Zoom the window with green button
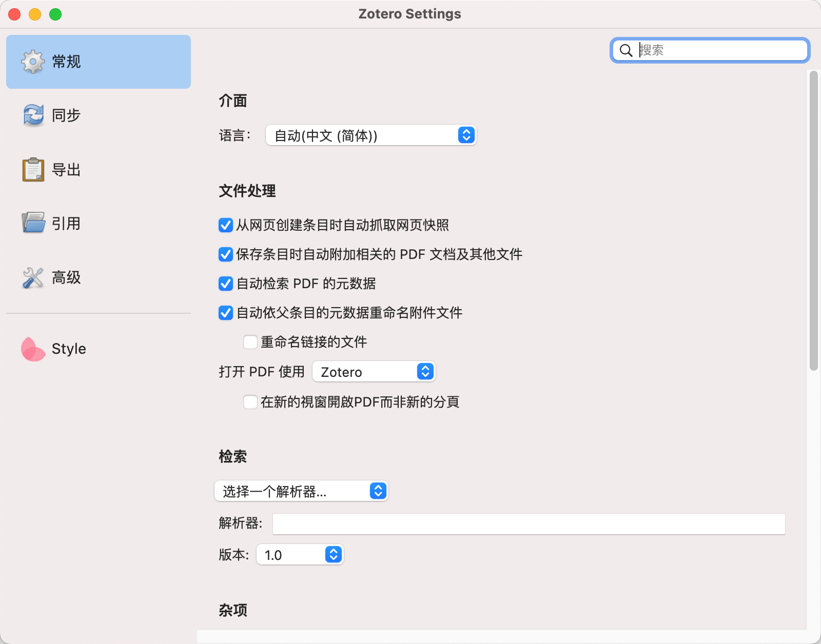This screenshot has width=821, height=644. click(x=55, y=14)
